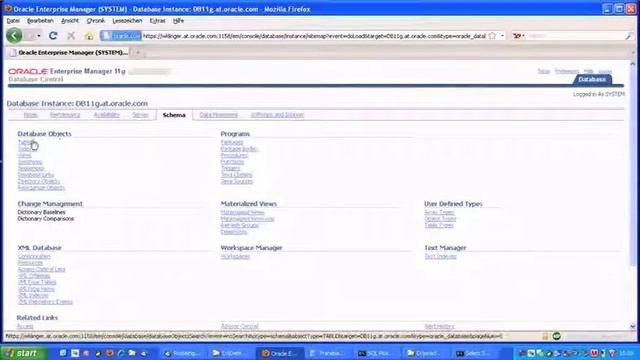The image size is (640, 360).
Task: Bookmark this page with the star icon
Action: point(492,36)
